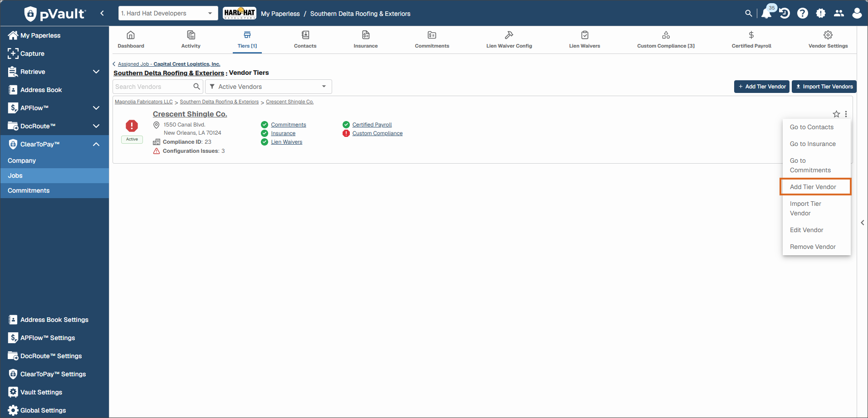Screen dimensions: 868x418
Task: Open the history clock icon
Action: (x=785, y=14)
